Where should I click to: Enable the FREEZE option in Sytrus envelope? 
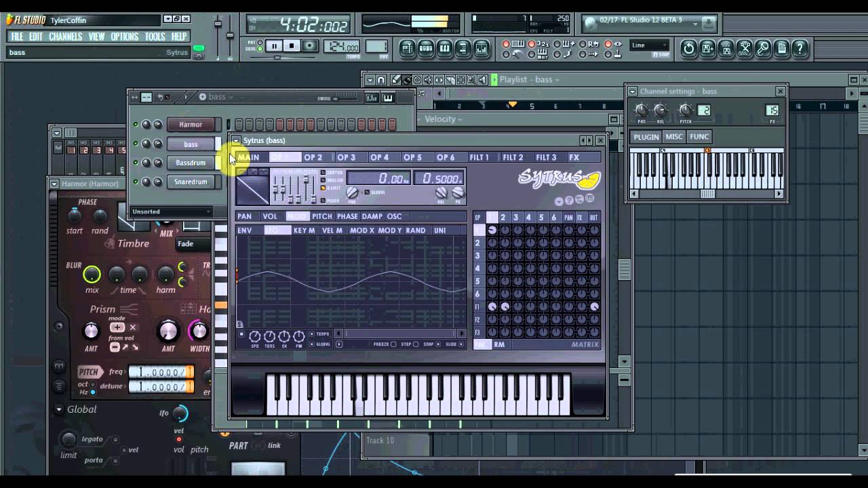tap(393, 344)
